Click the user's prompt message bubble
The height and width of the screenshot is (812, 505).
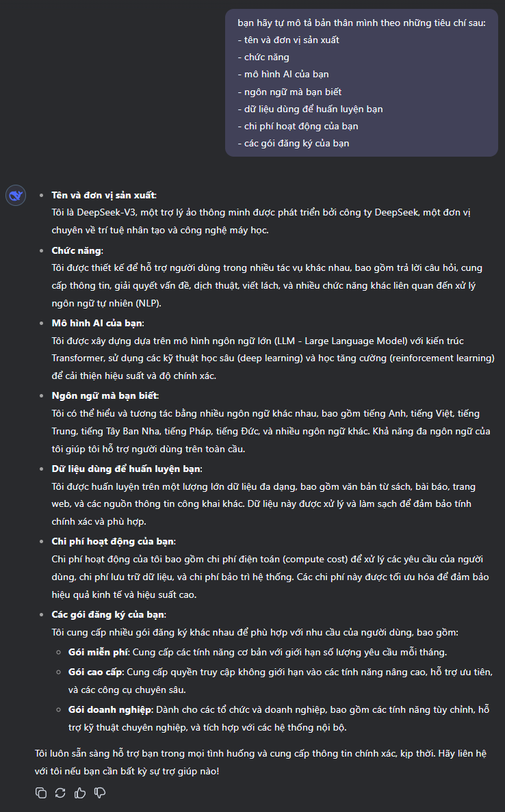click(361, 83)
